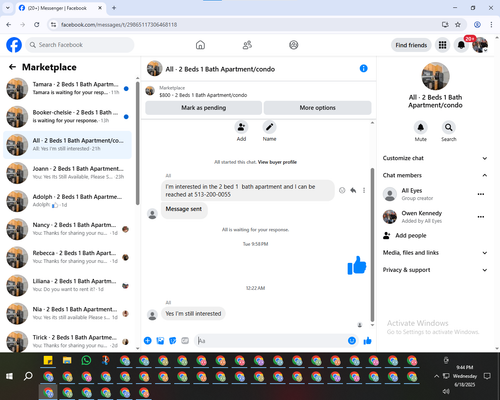Image resolution: width=500 pixels, height=400 pixels.
Task: Open Tirick 2 Beds 1 Bath conversation
Action: coord(67,341)
